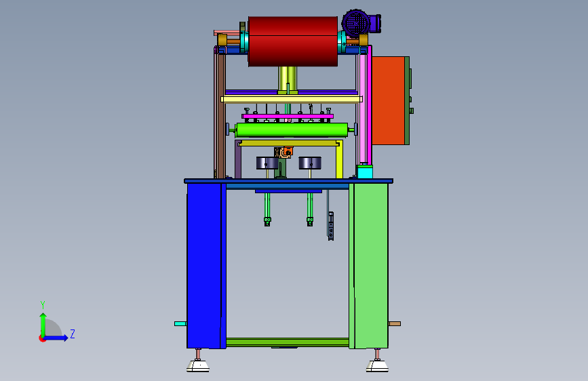Pick the olive plate beneath green roller
The width and height of the screenshot is (588, 381).
[x=289, y=143]
